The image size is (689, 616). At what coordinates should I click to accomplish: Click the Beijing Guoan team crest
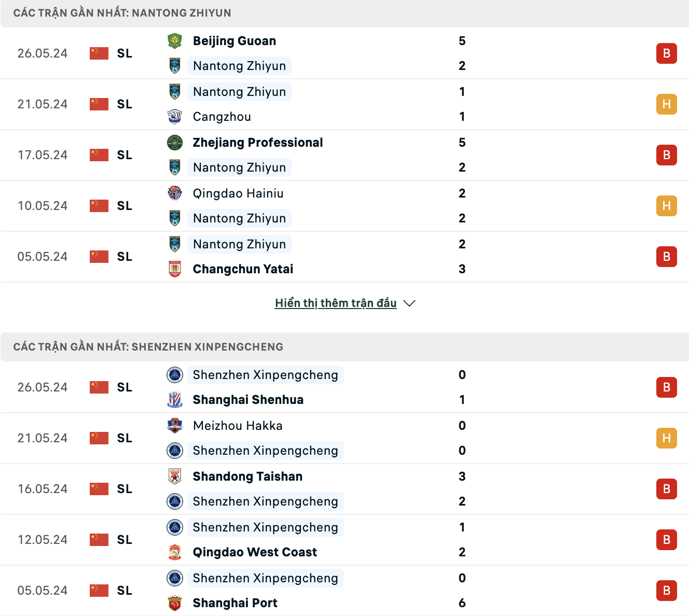coord(175,41)
